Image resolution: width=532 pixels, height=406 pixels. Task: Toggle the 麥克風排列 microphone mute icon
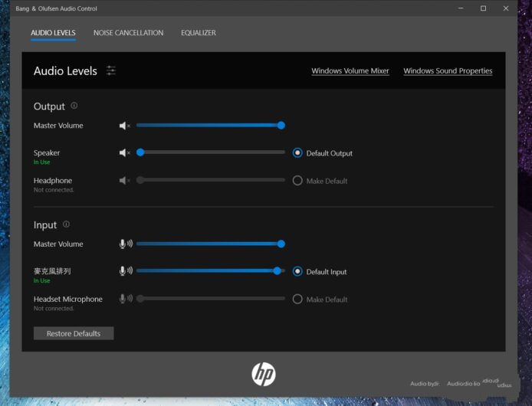[125, 271]
